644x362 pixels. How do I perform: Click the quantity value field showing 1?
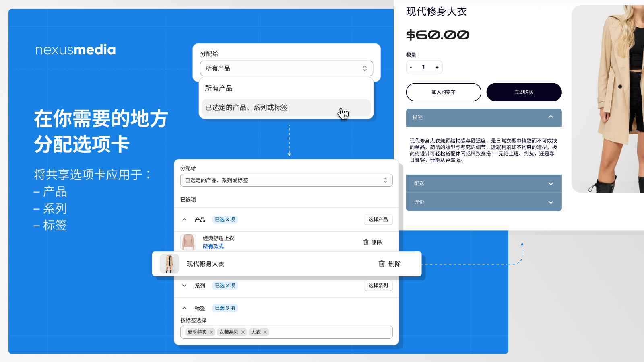(x=423, y=67)
